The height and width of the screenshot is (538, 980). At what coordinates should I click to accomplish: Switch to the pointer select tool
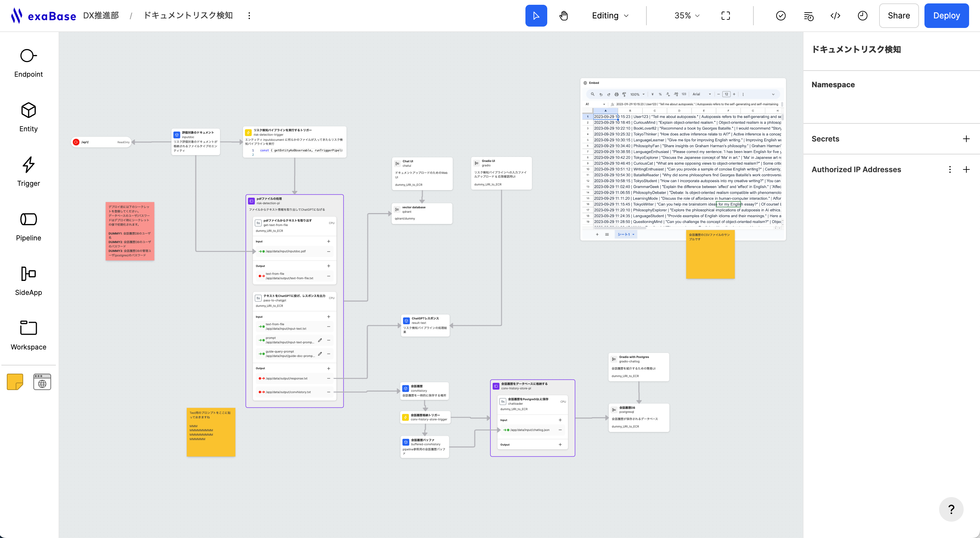pos(536,16)
